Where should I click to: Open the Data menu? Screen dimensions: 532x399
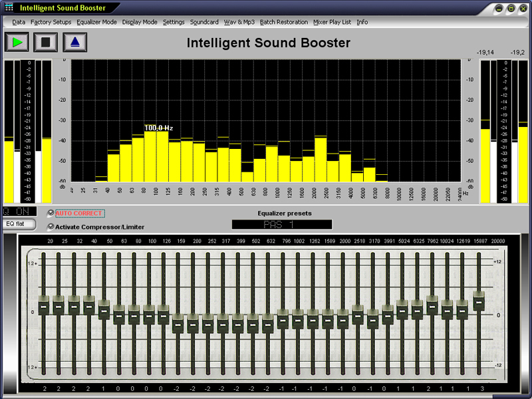pos(18,22)
